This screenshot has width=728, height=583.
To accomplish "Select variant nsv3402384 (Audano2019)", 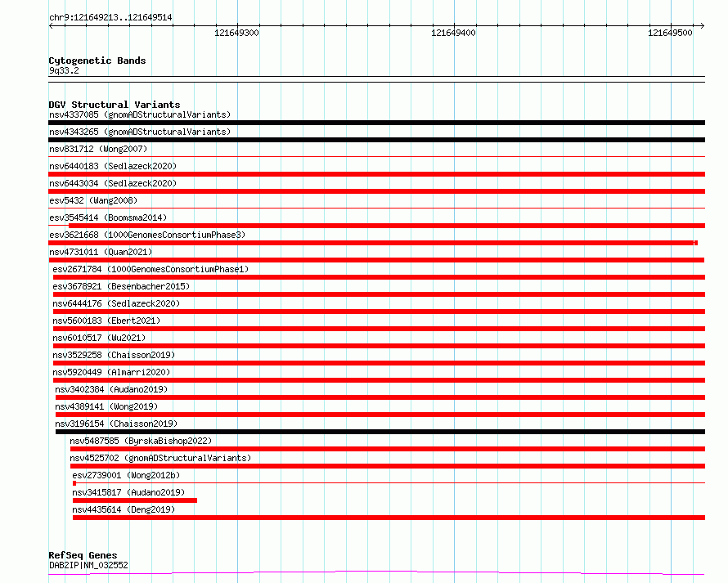I will 111,389.
